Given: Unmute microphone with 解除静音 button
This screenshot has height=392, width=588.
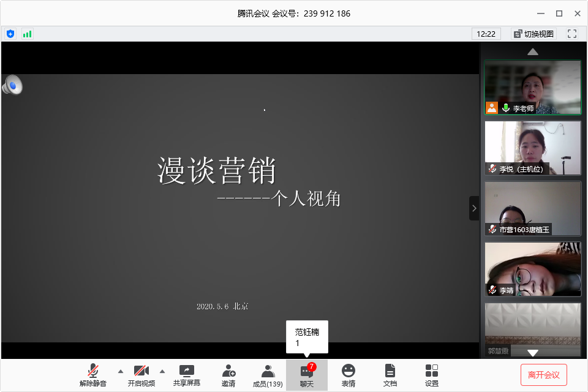Looking at the screenshot, I should (x=92, y=375).
